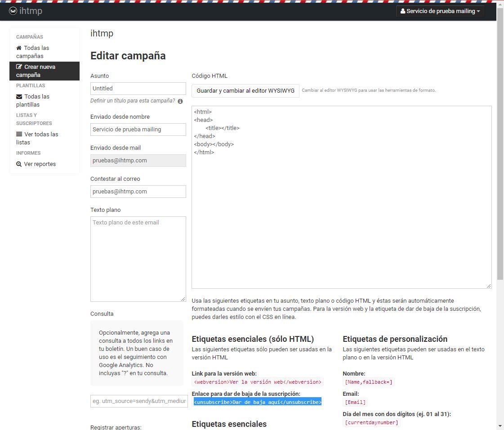504x430 pixels.
Task: Open Todas las plantillas in sidebar
Action: click(x=45, y=100)
